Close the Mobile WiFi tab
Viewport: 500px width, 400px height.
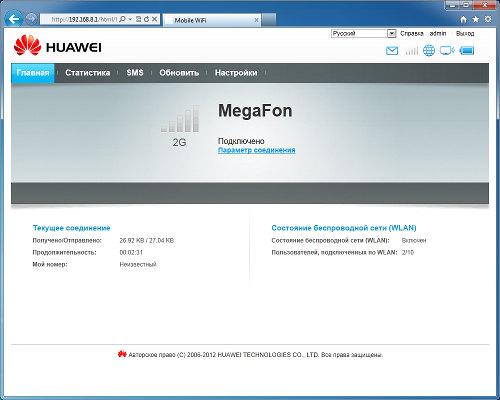click(256, 20)
